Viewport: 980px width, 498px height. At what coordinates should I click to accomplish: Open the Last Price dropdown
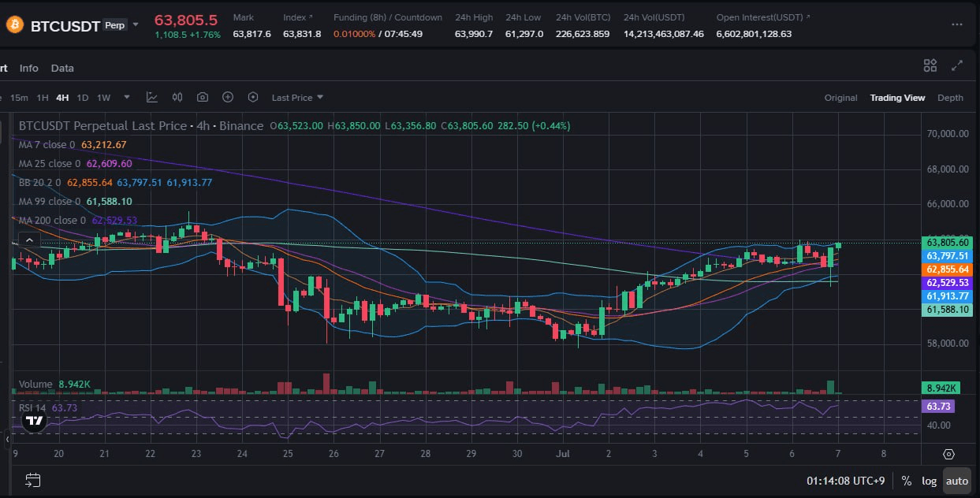(x=297, y=98)
